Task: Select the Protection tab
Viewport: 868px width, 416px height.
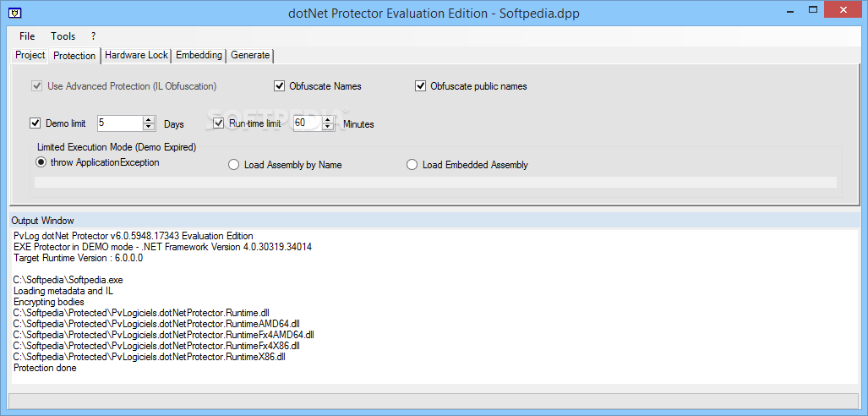Action: point(74,56)
